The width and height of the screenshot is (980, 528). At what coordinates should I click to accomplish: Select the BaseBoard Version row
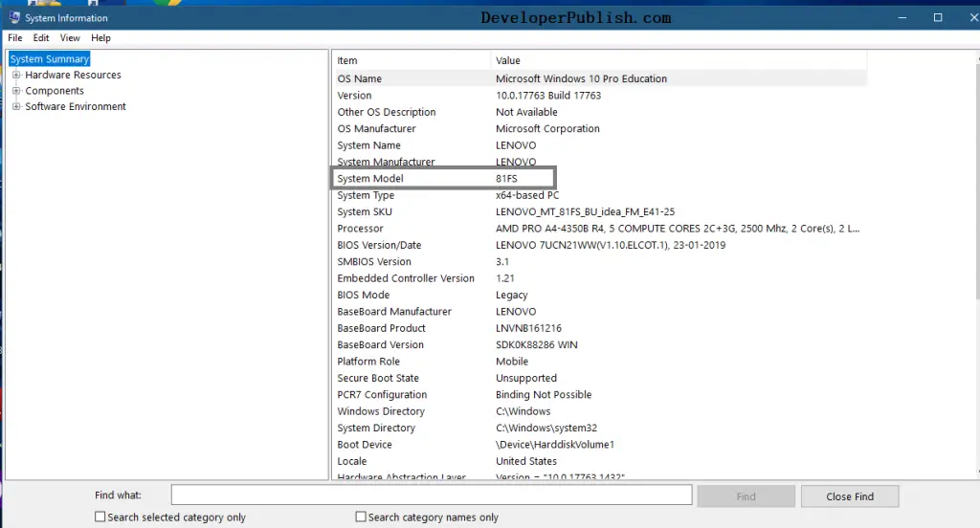600,345
